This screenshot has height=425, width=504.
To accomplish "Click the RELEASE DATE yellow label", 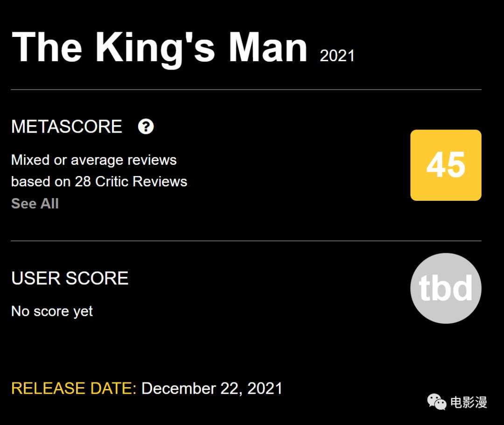I will tap(74, 388).
